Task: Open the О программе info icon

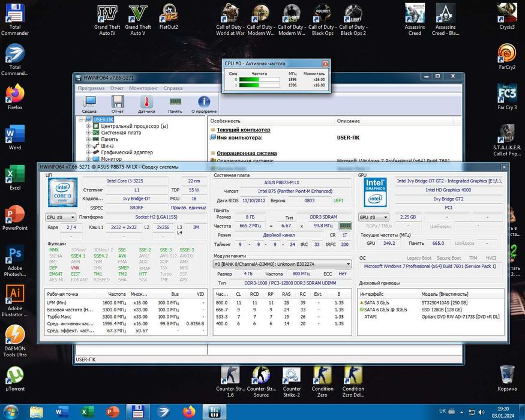Action: pos(204,104)
